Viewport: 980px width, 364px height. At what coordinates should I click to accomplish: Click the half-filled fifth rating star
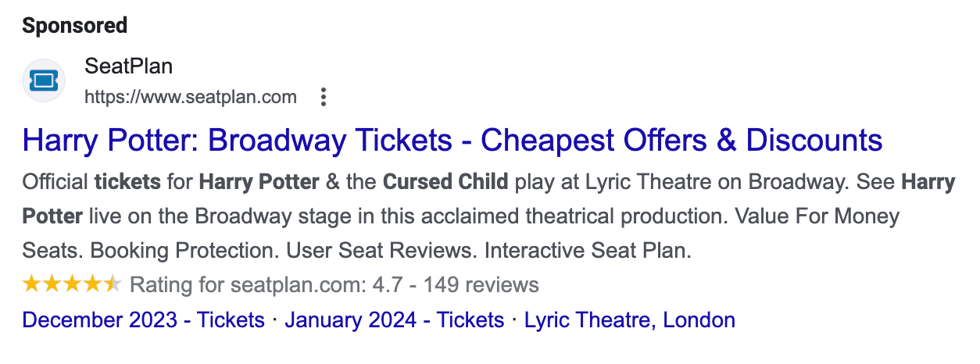click(x=113, y=284)
